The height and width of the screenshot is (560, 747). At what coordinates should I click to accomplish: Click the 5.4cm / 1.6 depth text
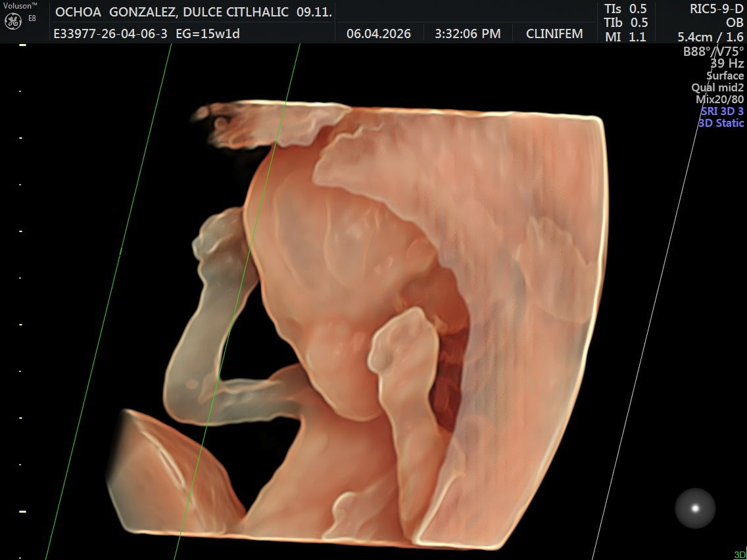710,37
